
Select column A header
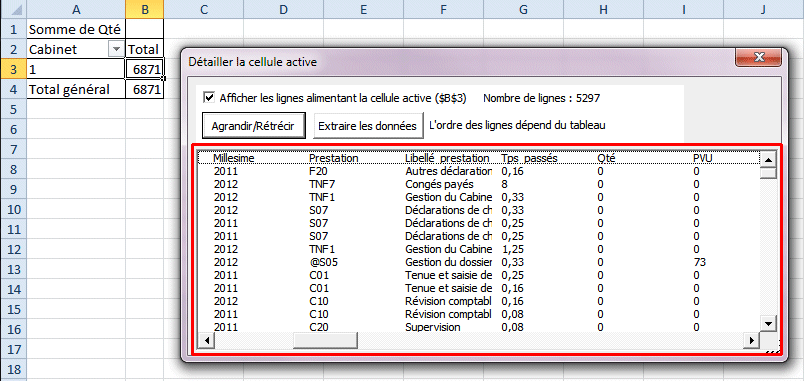[76, 9]
